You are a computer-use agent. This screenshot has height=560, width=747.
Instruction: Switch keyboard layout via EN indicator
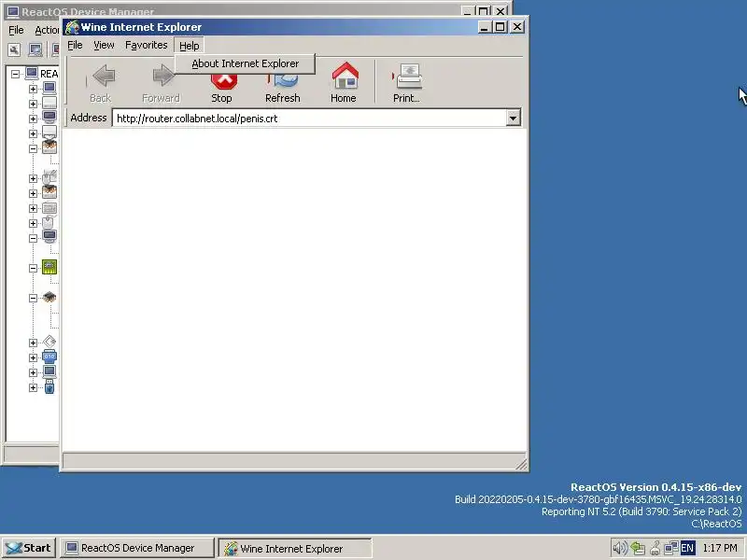click(x=687, y=548)
